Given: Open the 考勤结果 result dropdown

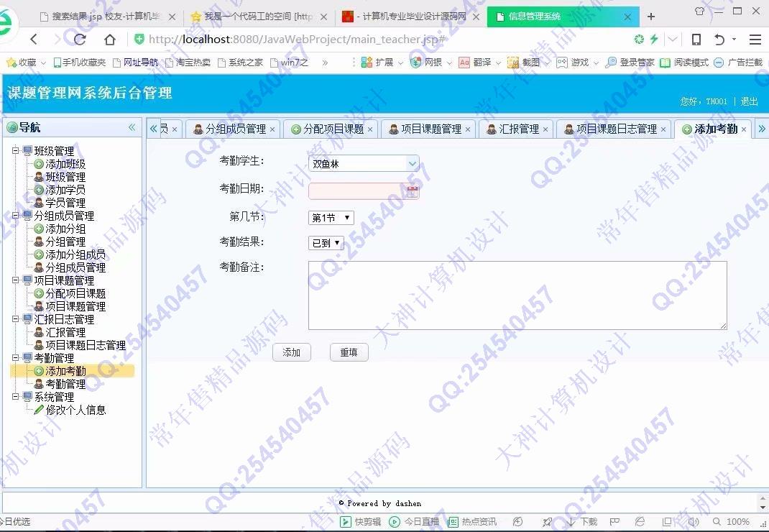Looking at the screenshot, I should (326, 243).
